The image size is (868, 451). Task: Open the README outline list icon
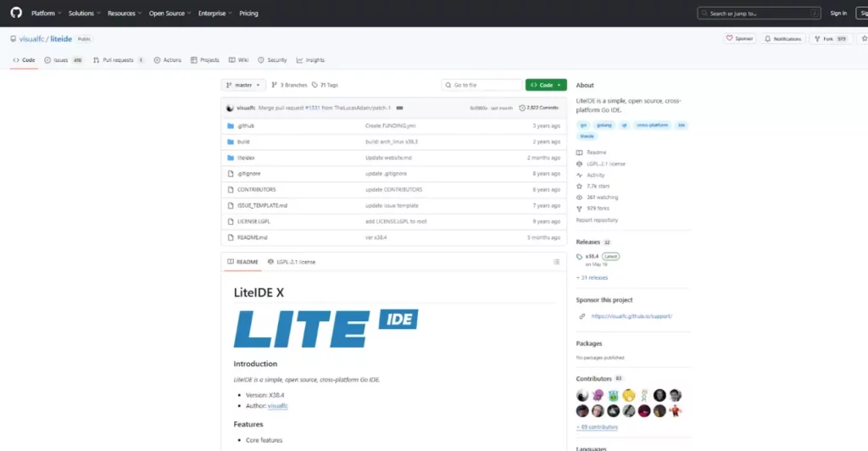coord(556,262)
